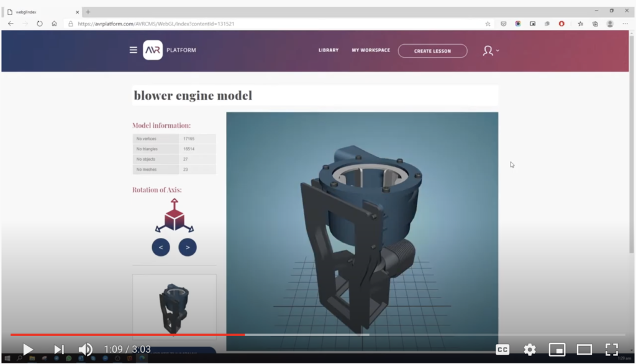
Task: Click the AVR Platform logo
Action: (153, 50)
